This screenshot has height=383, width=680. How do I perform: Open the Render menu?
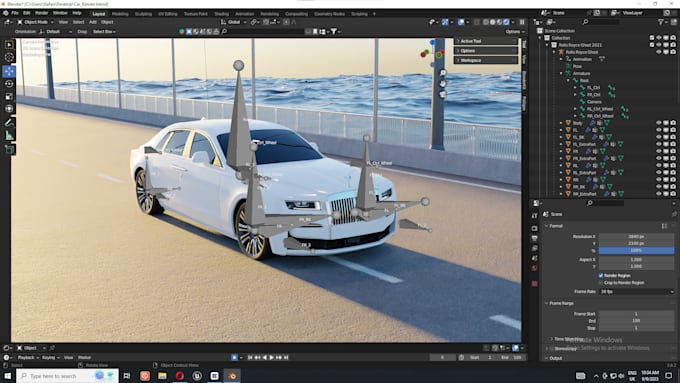[41, 13]
